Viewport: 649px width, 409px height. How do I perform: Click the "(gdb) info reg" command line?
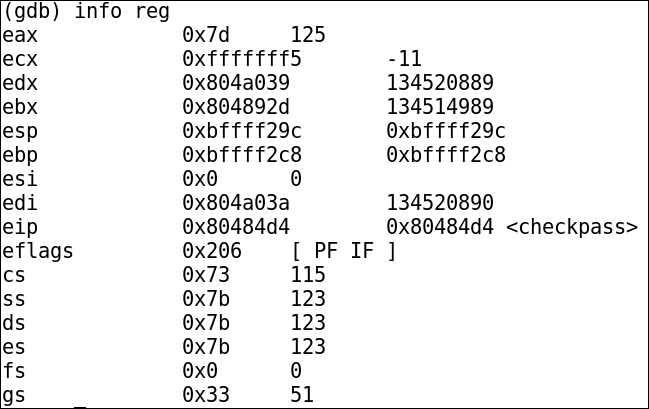pyautogui.click(x=86, y=12)
